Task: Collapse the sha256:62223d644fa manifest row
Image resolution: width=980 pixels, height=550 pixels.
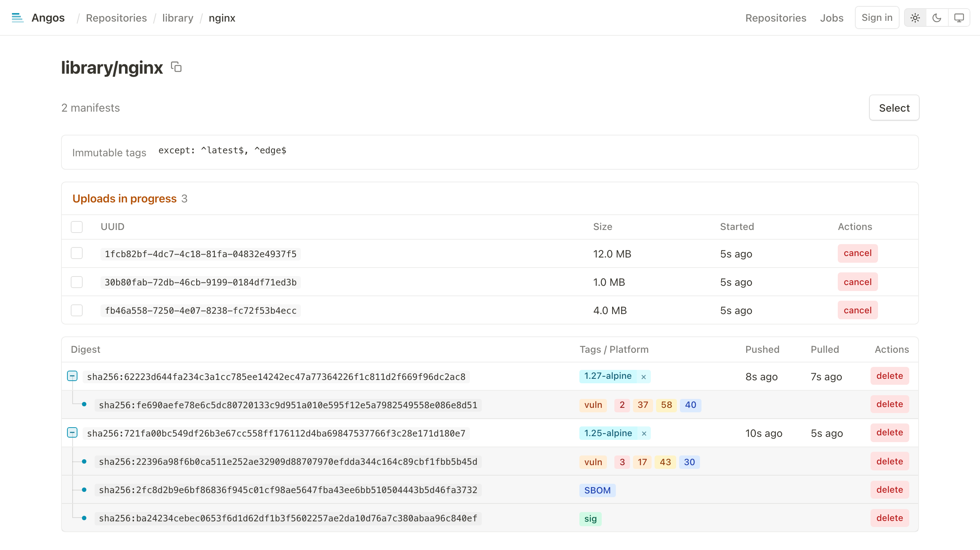Action: tap(72, 376)
